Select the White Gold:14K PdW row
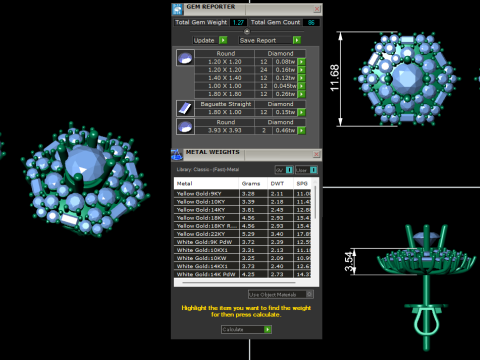The width and height of the screenshot is (480, 360). click(243, 274)
